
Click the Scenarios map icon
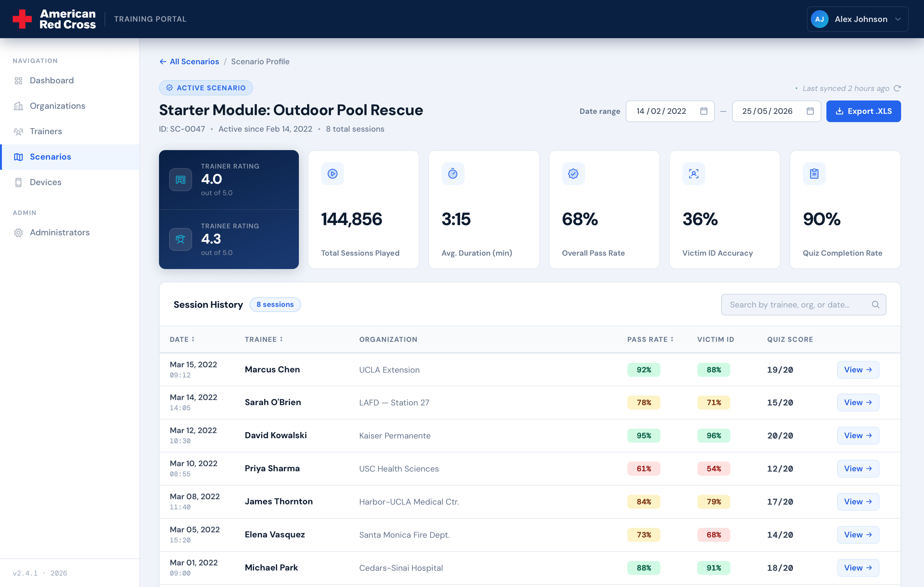(x=18, y=157)
